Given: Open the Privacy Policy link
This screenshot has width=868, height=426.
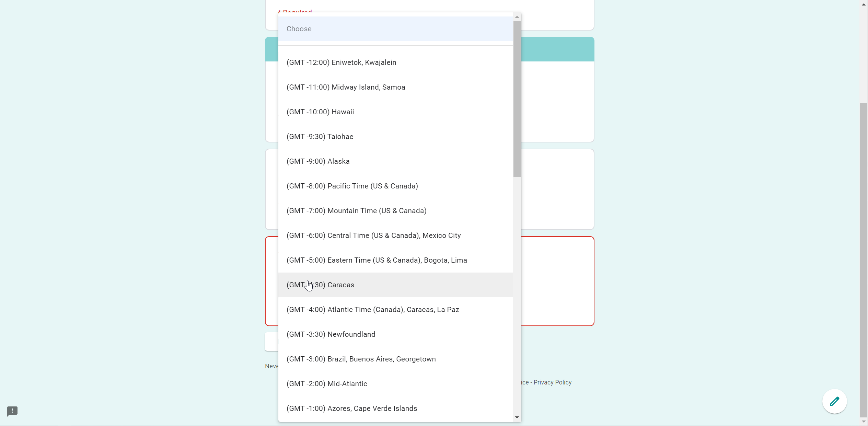Looking at the screenshot, I should pos(552,382).
